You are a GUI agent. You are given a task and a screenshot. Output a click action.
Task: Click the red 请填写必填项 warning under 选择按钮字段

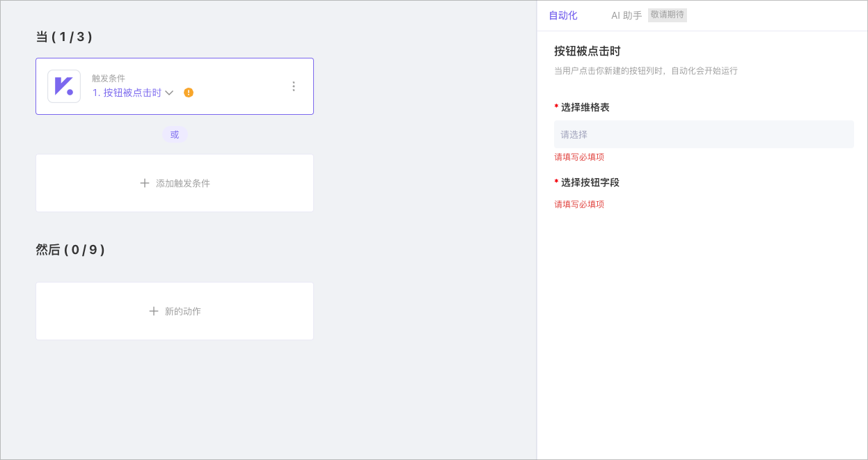pos(578,204)
